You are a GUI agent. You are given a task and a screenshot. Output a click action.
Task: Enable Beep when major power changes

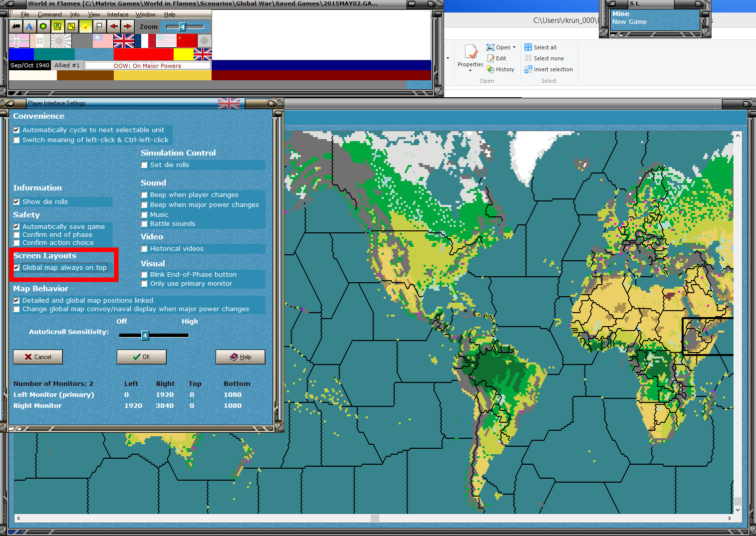click(x=144, y=205)
